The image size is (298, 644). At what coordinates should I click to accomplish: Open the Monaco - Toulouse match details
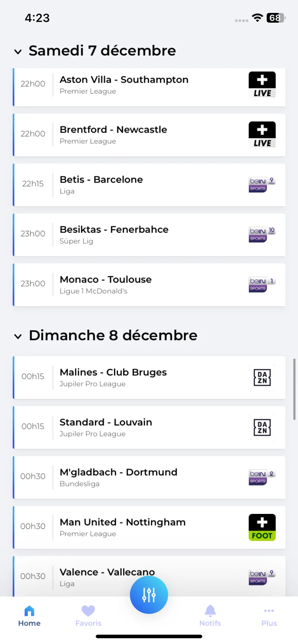click(x=149, y=285)
